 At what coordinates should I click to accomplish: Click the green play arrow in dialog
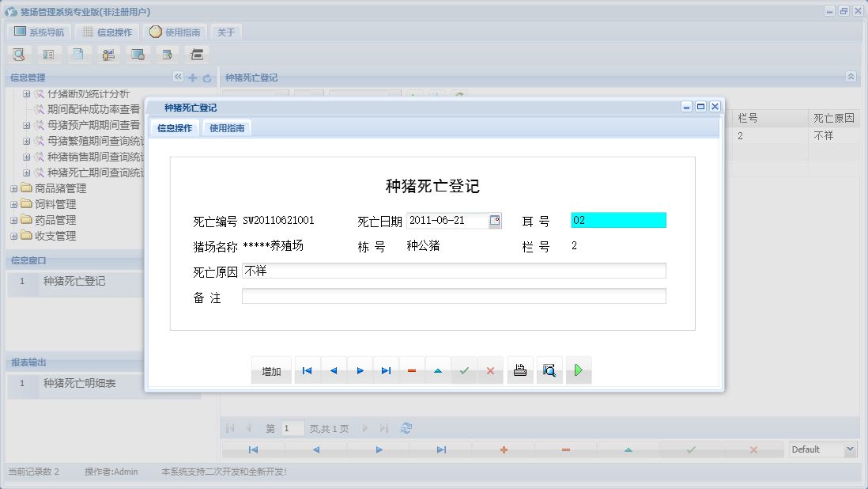[x=579, y=370]
